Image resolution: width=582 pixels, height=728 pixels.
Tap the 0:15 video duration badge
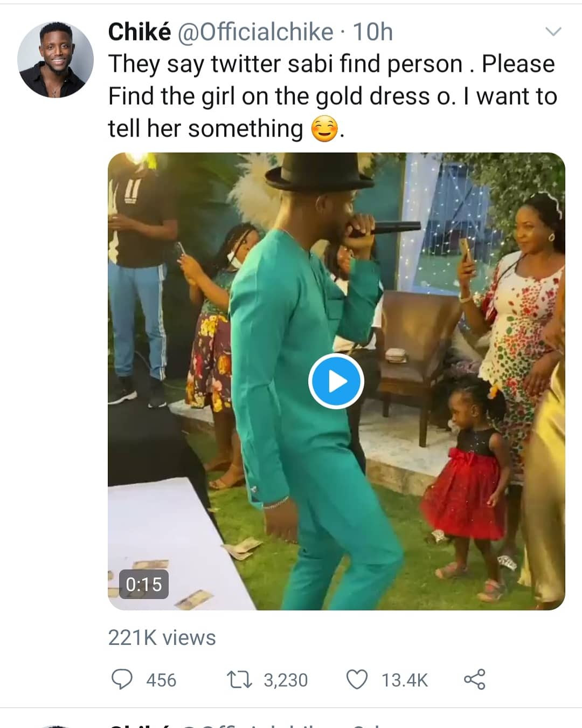pyautogui.click(x=144, y=584)
